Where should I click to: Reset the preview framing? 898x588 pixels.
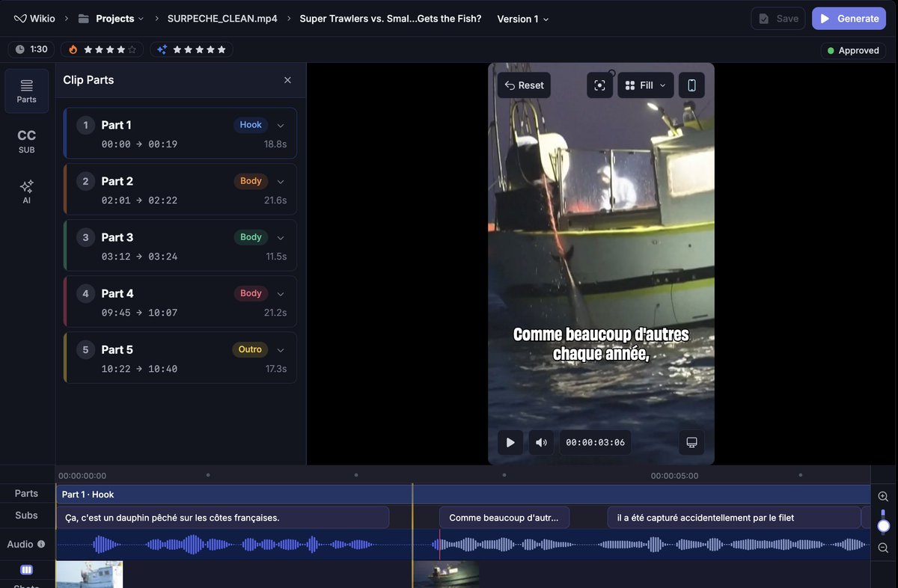tap(524, 85)
